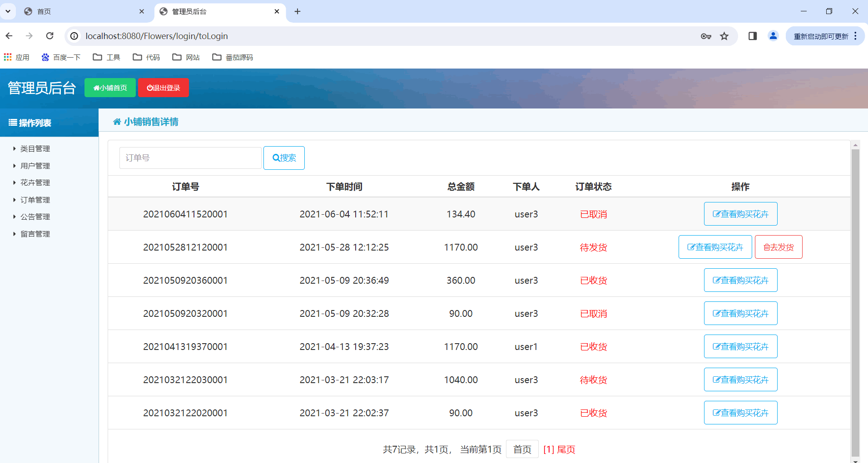Click 退出登录 to log out

[164, 88]
